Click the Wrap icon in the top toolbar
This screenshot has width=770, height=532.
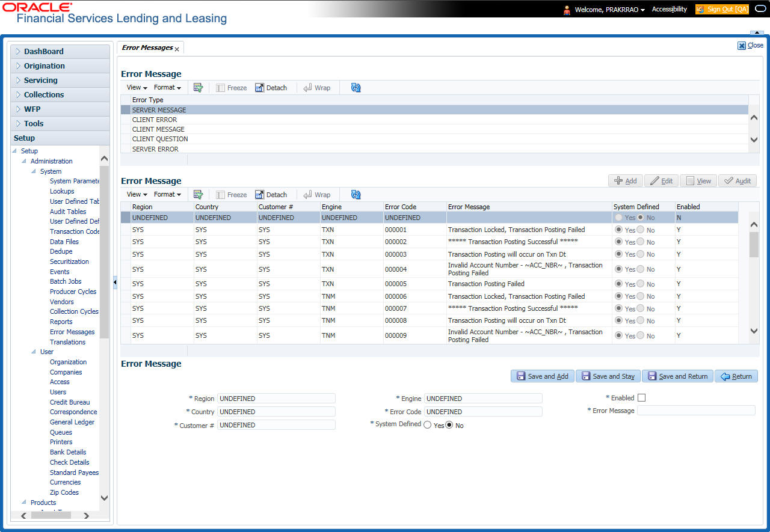pos(316,88)
